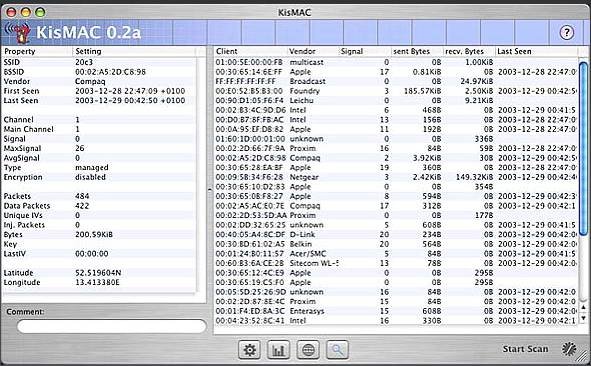Select client 01:60:1D:00:01:00 unknown row
The height and width of the screenshot is (366, 591).
click(396, 139)
